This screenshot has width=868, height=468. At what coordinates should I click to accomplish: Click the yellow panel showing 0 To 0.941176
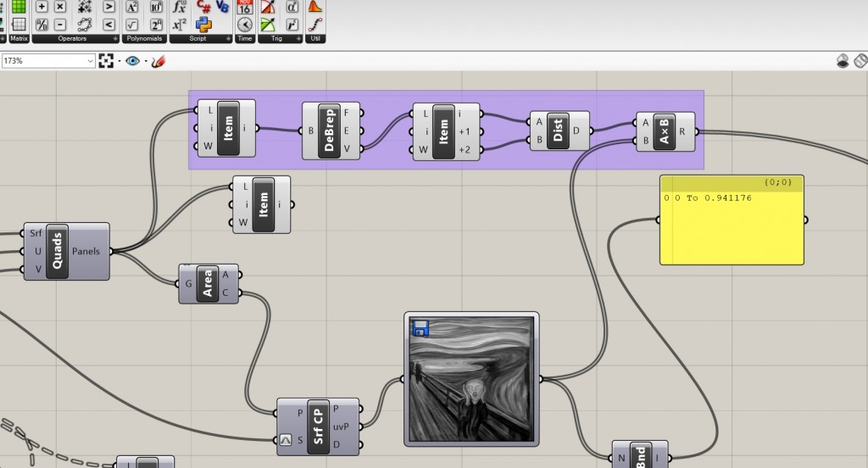(732, 220)
